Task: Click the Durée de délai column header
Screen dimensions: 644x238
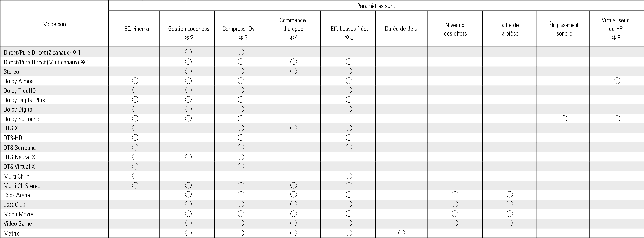Action: click(x=402, y=29)
